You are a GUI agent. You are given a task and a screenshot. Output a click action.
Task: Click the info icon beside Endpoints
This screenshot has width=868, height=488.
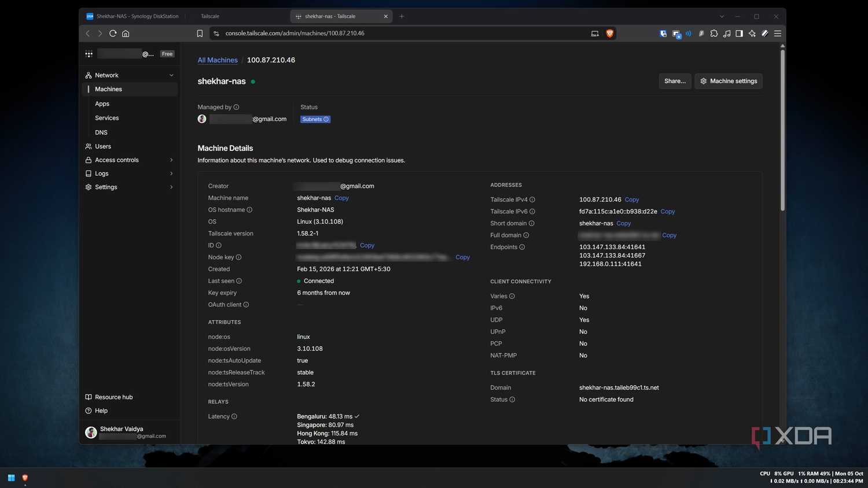(522, 247)
